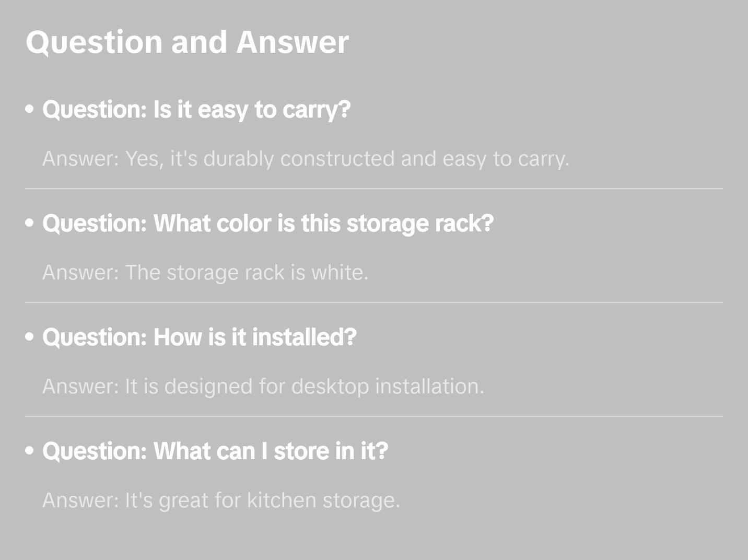Click the bullet before "What can I store in it?"
The height and width of the screenshot is (560, 748).
(x=30, y=451)
